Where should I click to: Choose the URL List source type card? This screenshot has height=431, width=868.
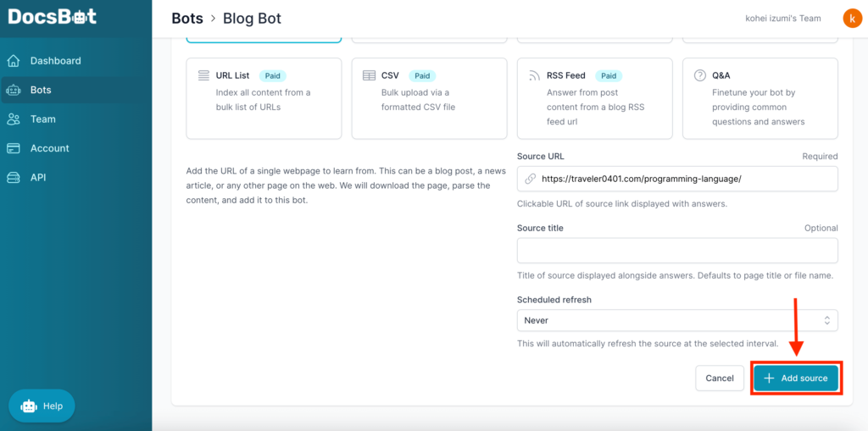[x=264, y=98]
